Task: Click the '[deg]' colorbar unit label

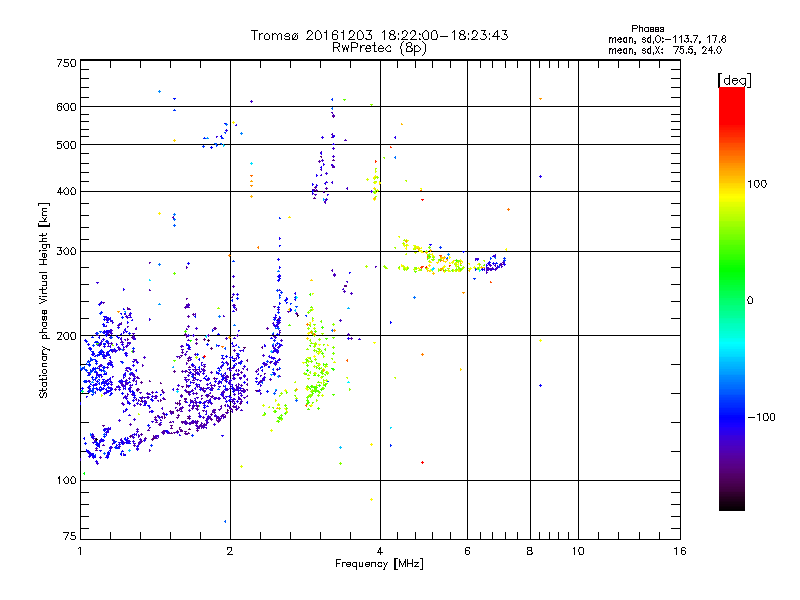Action: (734, 80)
